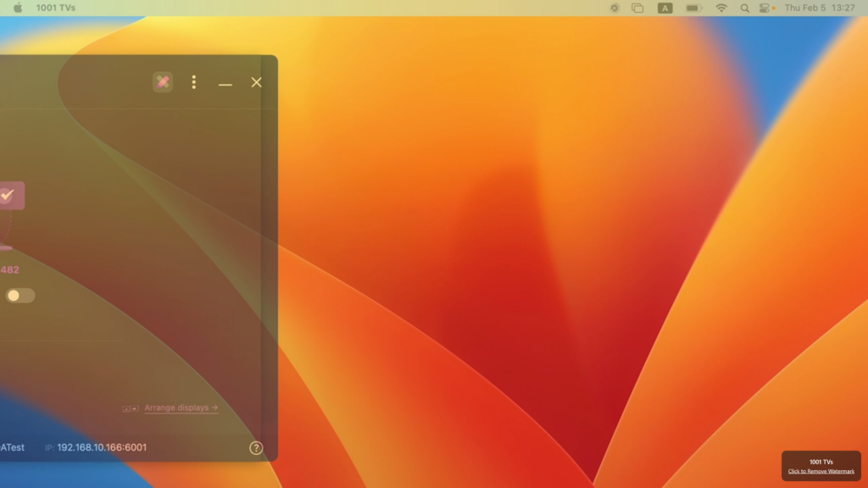Open the 1001 TVs app menu

coord(55,8)
